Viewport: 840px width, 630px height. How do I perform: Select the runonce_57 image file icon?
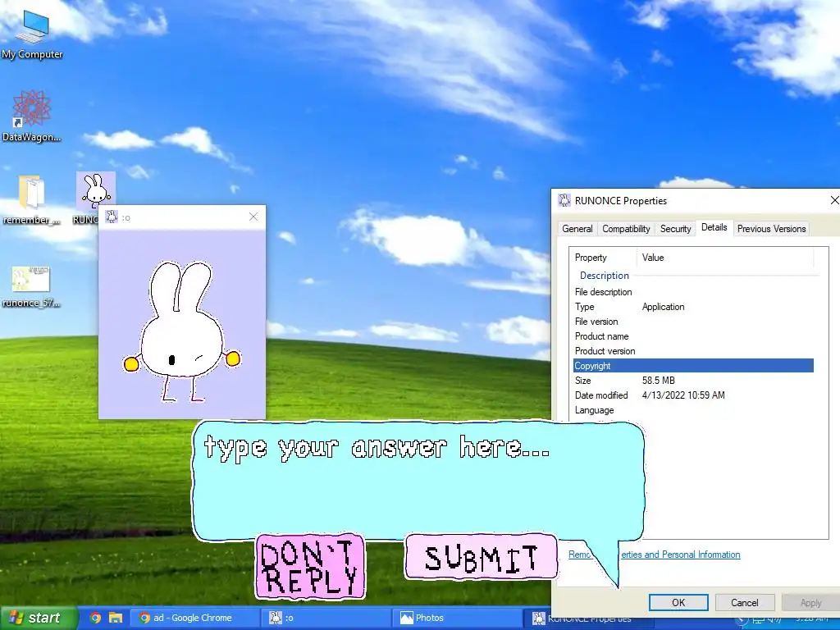click(30, 287)
